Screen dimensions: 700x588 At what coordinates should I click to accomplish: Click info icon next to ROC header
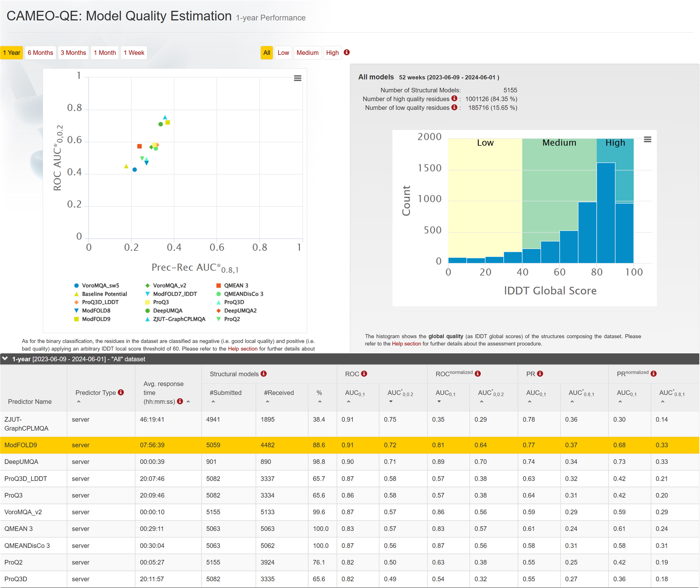364,374
